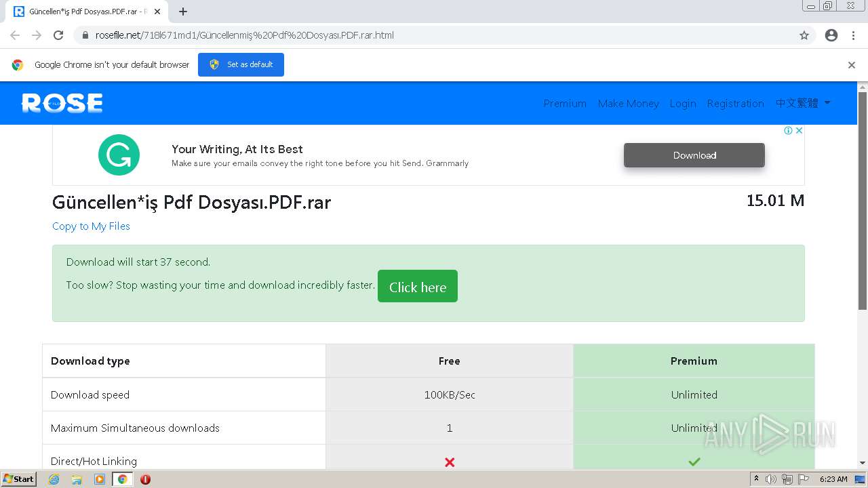Screen dimensions: 868x488
Task: Click the Copy to My Files link
Action: [91, 226]
